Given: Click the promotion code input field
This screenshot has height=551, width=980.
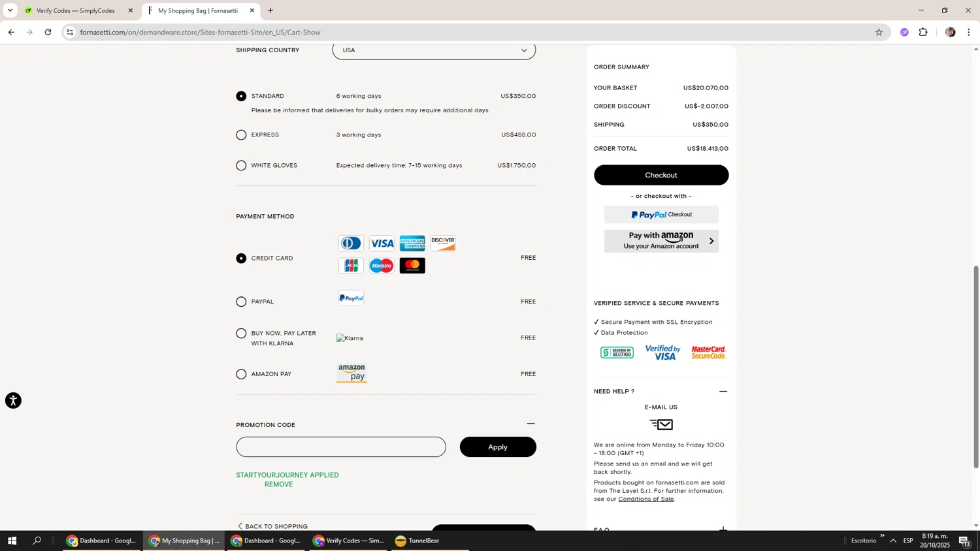Looking at the screenshot, I should [x=341, y=447].
